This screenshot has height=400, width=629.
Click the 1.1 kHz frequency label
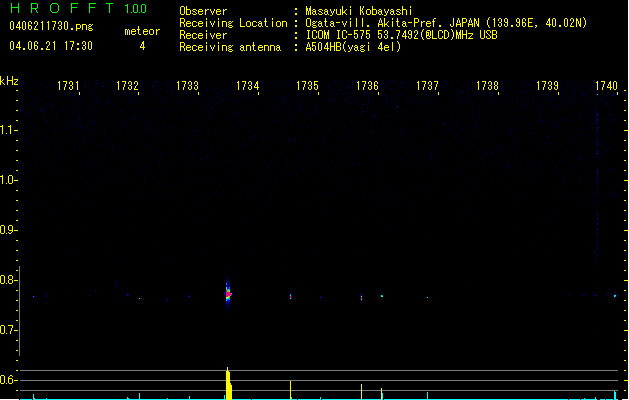tap(8, 130)
